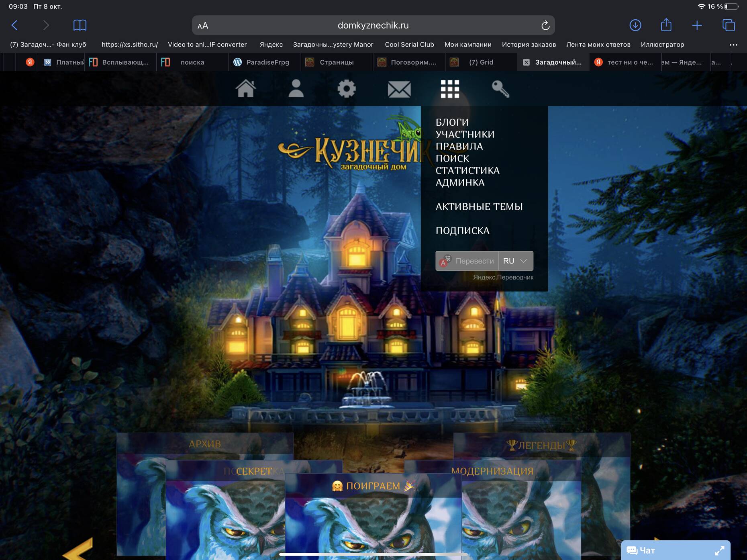Screen dimensions: 747x560
Task: Open the Cool Serial Club bookmark
Action: coord(409,45)
